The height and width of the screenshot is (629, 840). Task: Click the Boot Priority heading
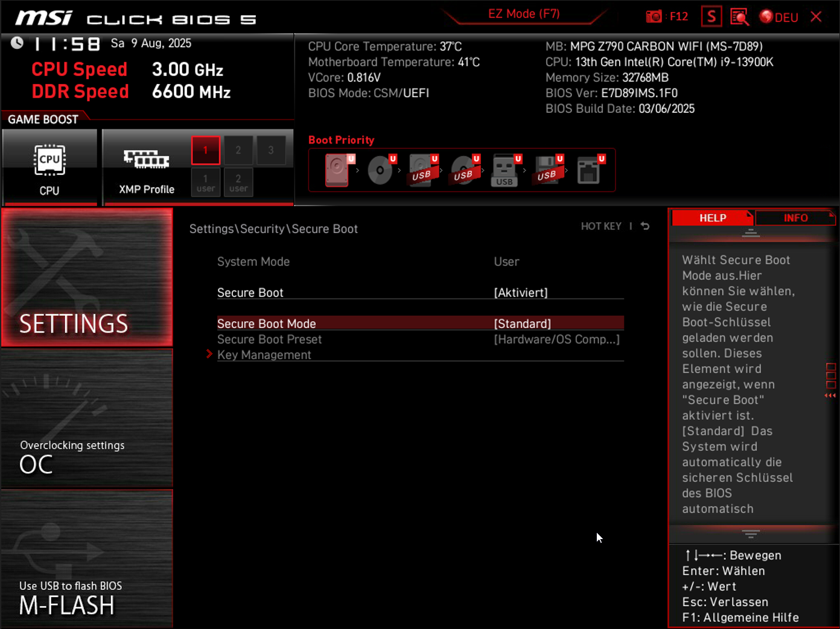341,140
